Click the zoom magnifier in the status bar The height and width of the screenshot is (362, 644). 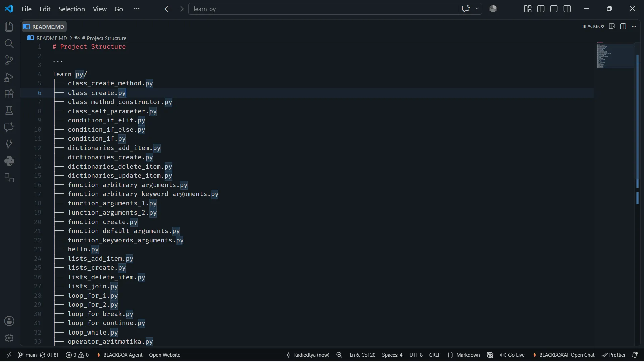339,355
